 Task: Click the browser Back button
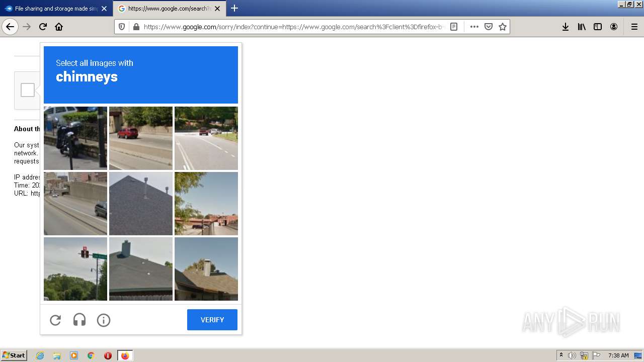point(10,27)
